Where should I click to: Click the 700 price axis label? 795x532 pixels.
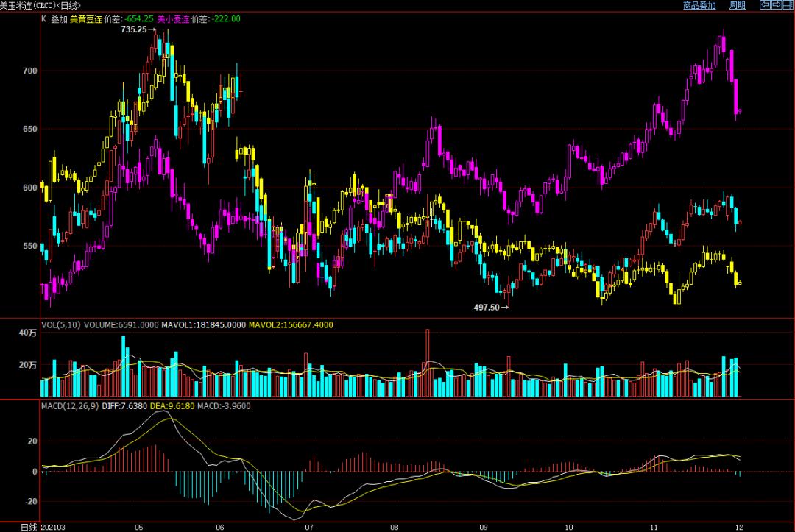point(30,71)
